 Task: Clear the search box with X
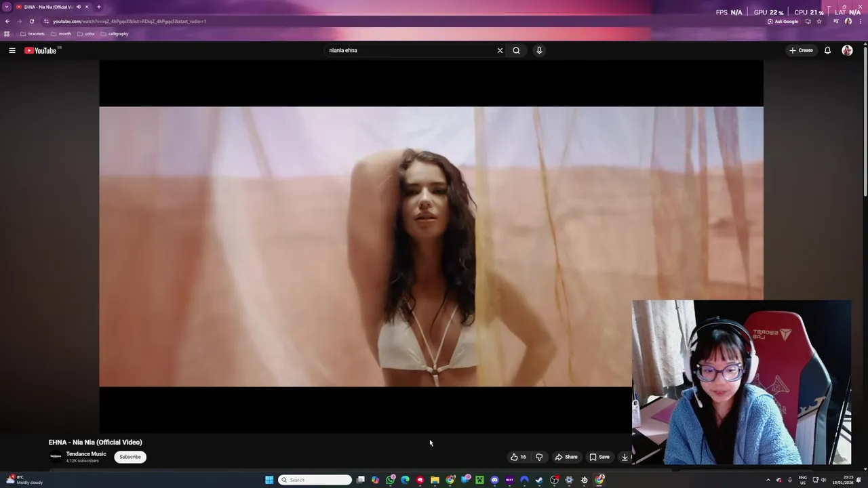pyautogui.click(x=500, y=50)
